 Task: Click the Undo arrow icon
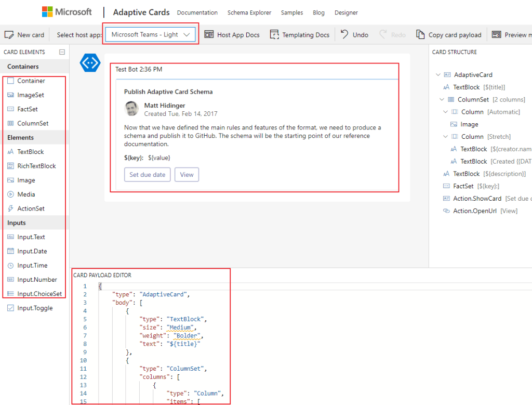coord(344,35)
